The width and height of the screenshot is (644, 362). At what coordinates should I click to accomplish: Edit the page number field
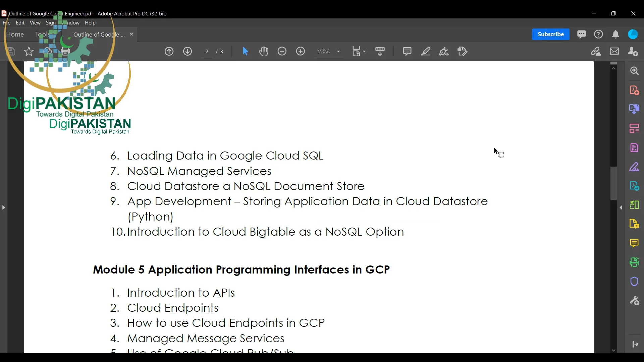(x=207, y=52)
